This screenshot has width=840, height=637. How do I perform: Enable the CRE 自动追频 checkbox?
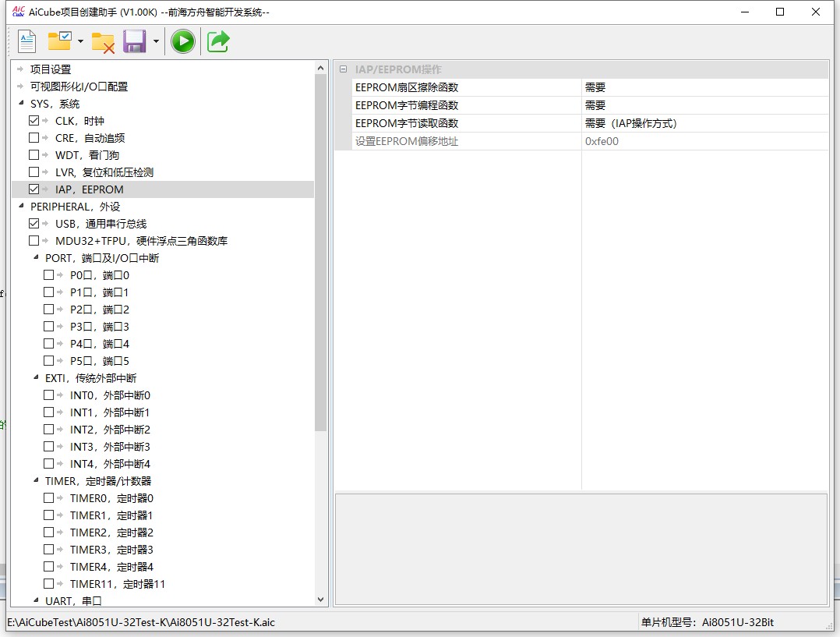click(x=34, y=138)
